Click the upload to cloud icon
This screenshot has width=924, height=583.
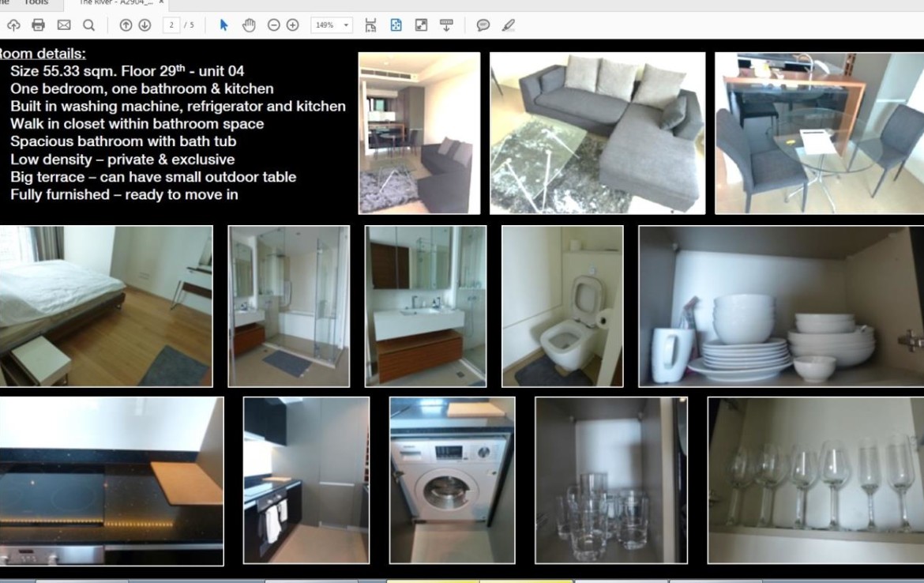(13, 25)
